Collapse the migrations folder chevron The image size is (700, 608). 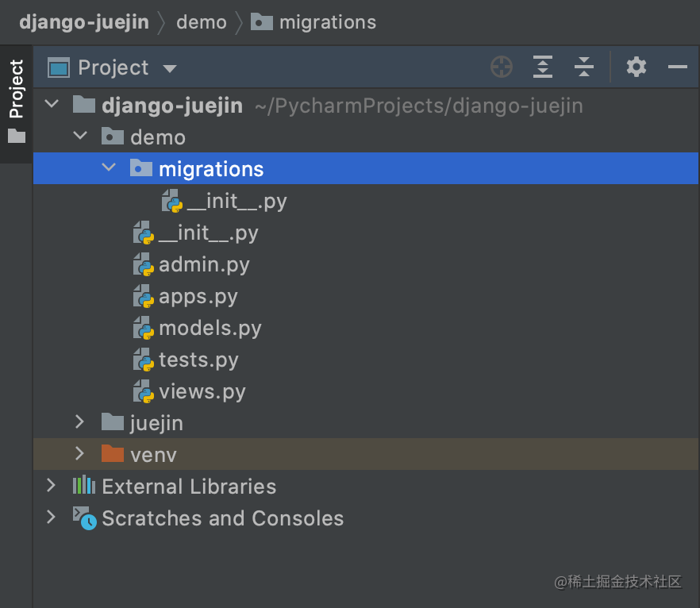click(109, 167)
